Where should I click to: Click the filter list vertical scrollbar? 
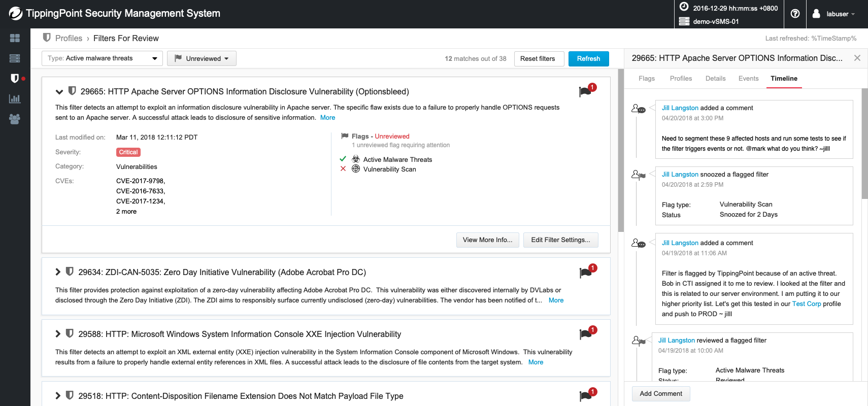tap(620, 150)
